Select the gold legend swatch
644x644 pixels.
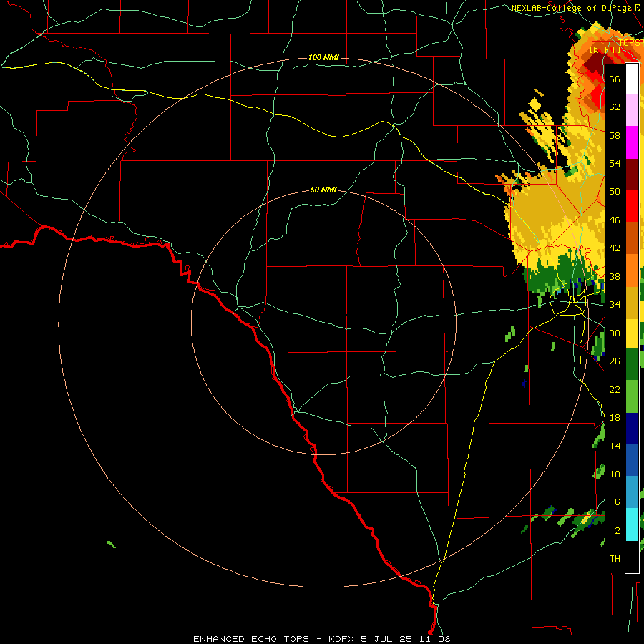[x=632, y=302]
